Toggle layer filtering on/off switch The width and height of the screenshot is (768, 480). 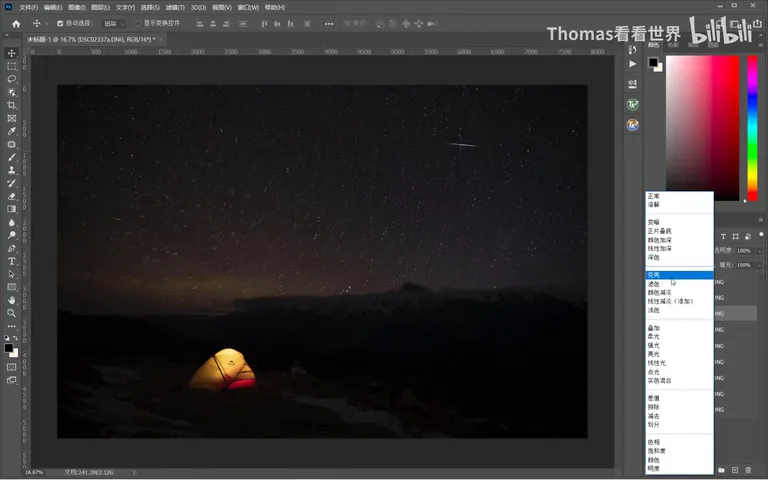click(x=761, y=235)
